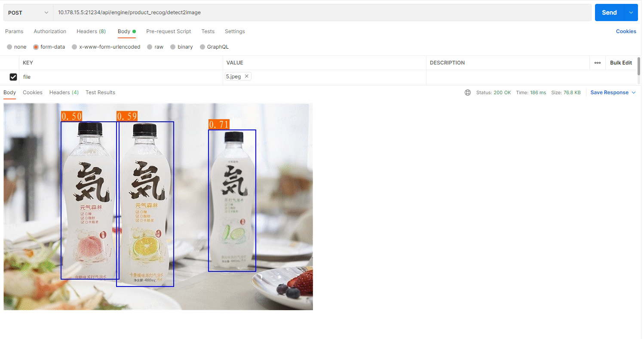The image size is (644, 339).
Task: Click the DESCRIPTION column header
Action: pyautogui.click(x=447, y=63)
